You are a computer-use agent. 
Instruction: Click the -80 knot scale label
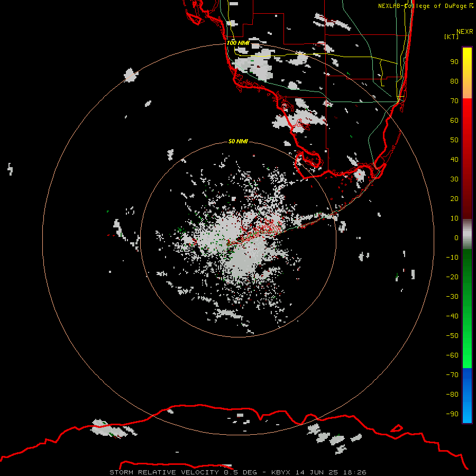click(452, 395)
